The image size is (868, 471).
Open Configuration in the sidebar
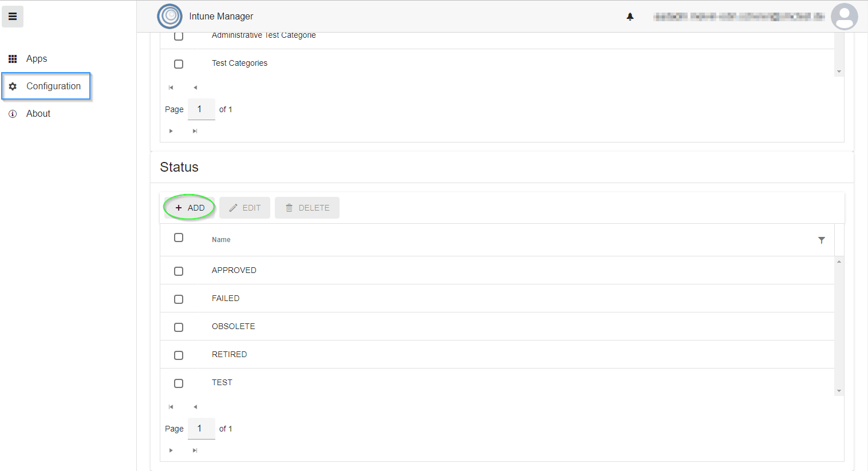pyautogui.click(x=46, y=86)
